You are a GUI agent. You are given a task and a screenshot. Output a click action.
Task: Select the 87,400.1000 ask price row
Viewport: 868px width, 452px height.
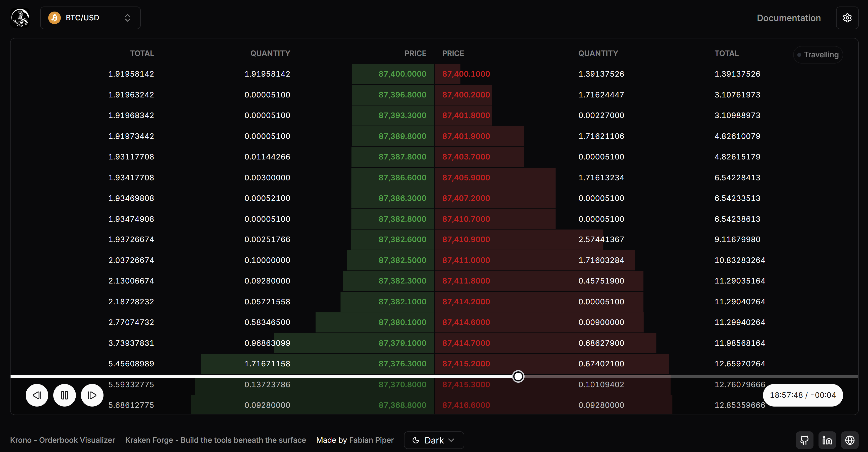pyautogui.click(x=466, y=74)
